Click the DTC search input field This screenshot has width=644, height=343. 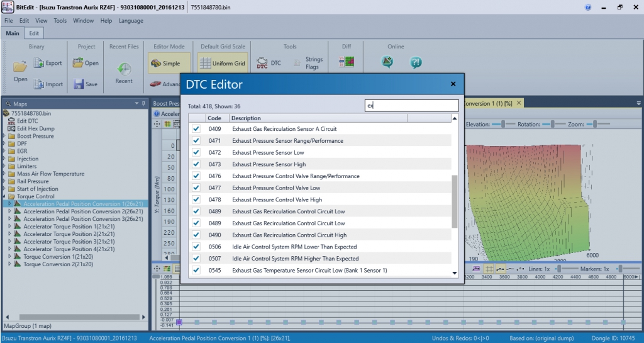(x=412, y=106)
